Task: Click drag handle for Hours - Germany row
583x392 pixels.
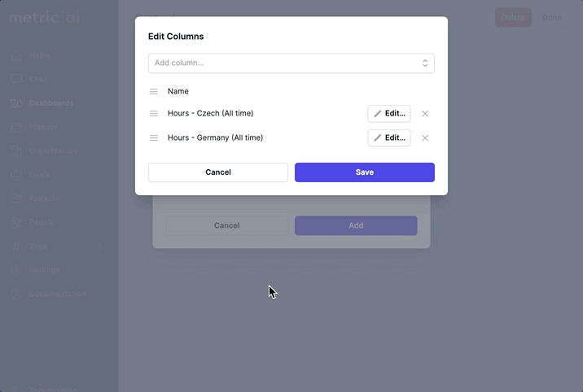Action: coord(153,138)
